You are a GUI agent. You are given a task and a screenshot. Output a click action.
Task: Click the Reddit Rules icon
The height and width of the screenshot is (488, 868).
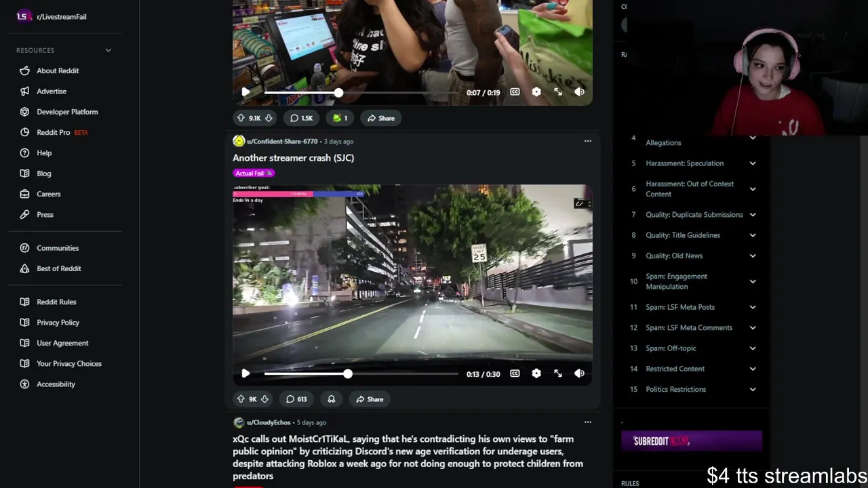tap(25, 302)
